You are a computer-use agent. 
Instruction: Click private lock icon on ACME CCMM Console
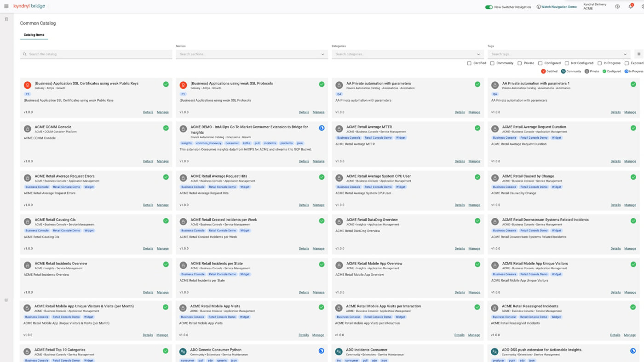click(27, 129)
